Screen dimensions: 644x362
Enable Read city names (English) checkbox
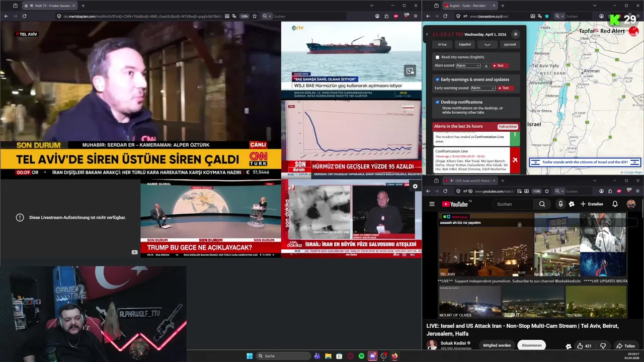pos(437,57)
